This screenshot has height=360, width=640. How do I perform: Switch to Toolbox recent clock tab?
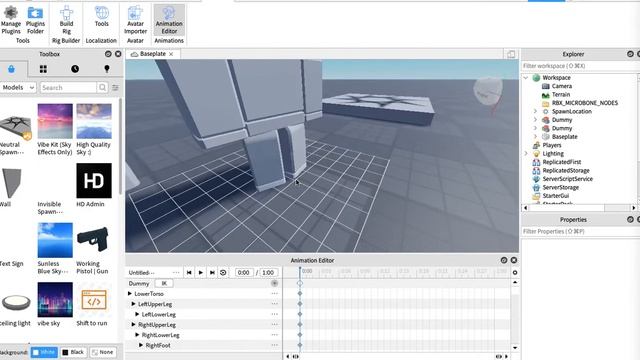pos(75,69)
